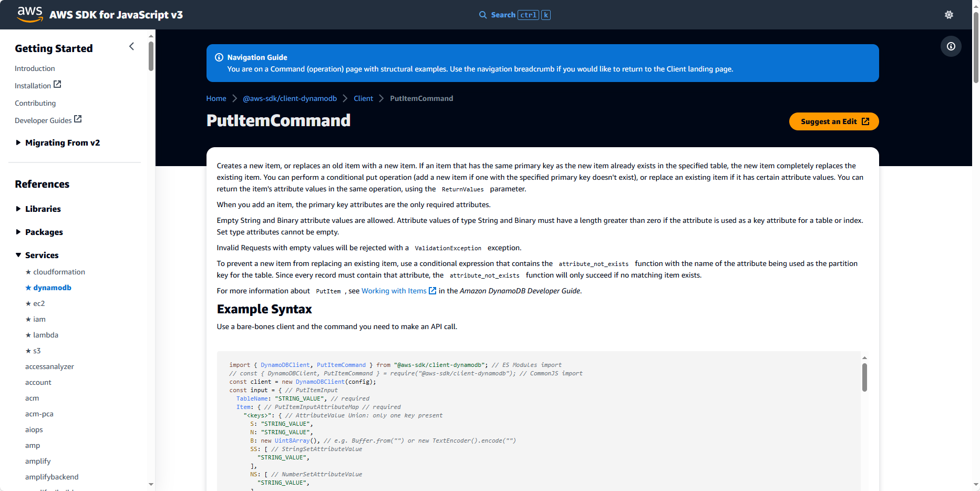Click the Search box in the header
This screenshot has height=491, width=980.
[514, 15]
